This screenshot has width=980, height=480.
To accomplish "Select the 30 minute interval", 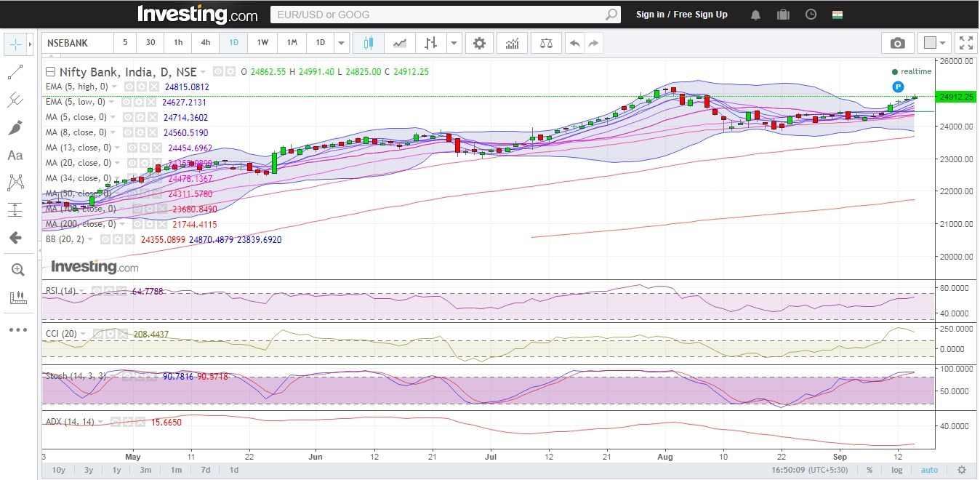I will 150,43.
